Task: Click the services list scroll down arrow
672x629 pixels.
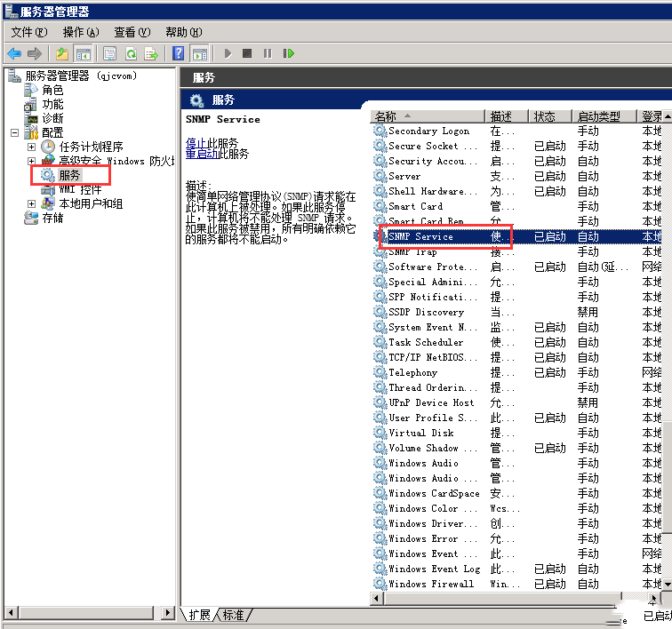Action: coord(668,584)
